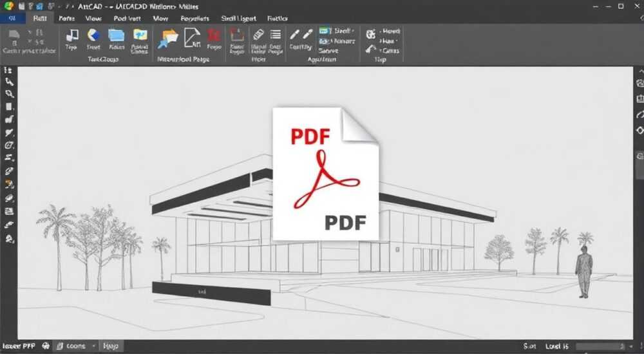Select the two pens icon in ribbon
Screen dimensions: 644x354
(301, 34)
